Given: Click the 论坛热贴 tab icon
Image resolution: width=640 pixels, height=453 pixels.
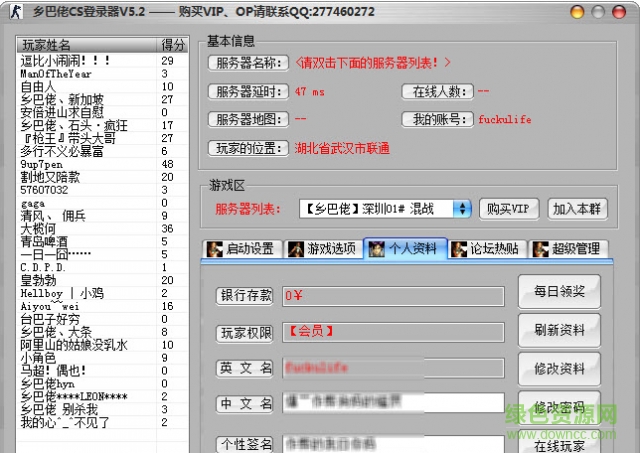Looking at the screenshot, I should [459, 249].
